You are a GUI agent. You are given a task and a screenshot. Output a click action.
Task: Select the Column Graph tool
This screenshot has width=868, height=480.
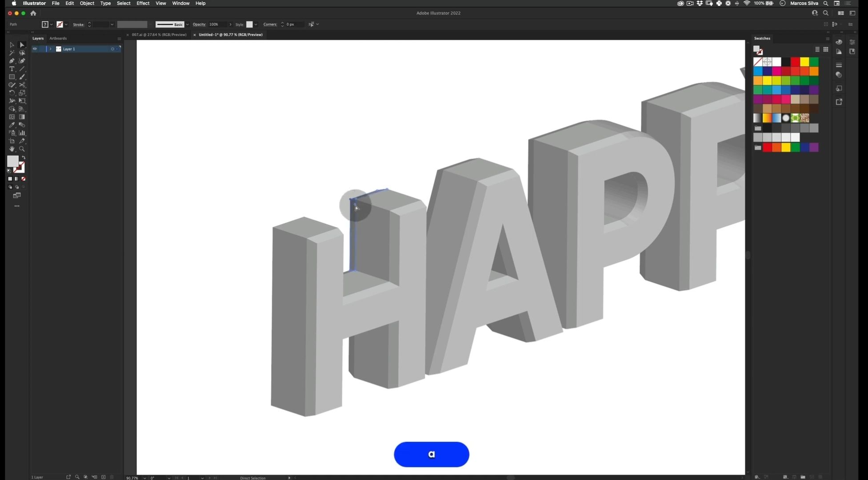[22, 133]
